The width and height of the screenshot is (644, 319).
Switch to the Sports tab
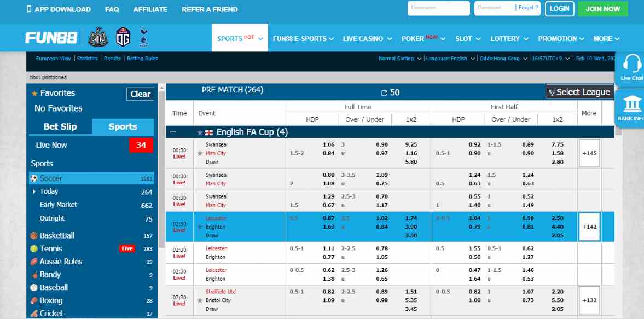[x=123, y=127]
